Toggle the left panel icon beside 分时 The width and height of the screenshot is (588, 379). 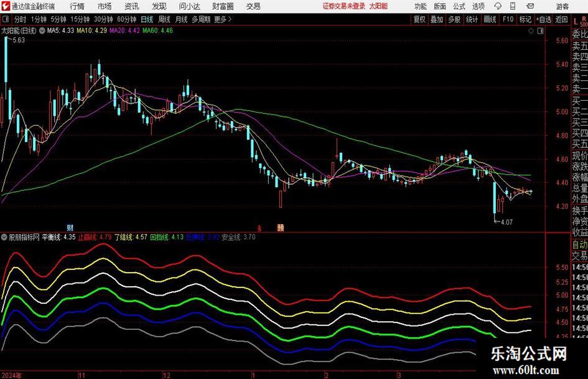(5, 19)
